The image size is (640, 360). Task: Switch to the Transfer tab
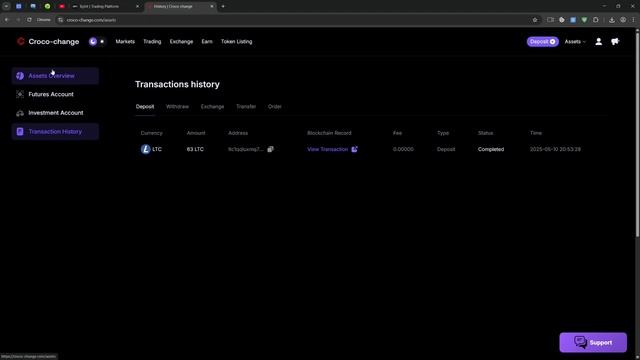(x=246, y=107)
